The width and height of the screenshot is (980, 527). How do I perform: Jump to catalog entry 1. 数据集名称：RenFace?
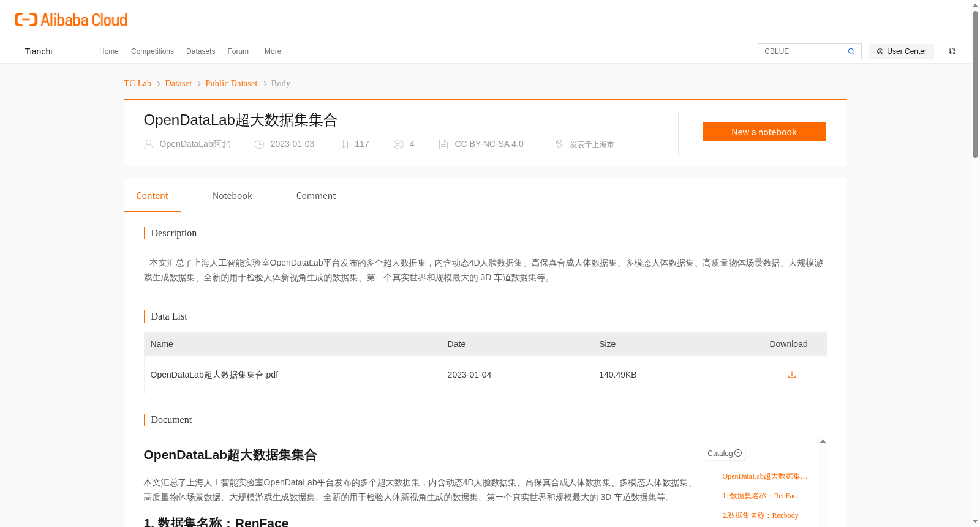coord(761,496)
